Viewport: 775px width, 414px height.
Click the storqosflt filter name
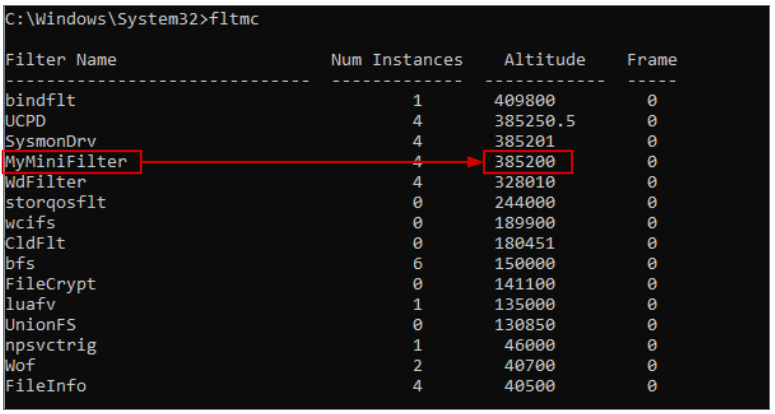pyautogui.click(x=56, y=203)
